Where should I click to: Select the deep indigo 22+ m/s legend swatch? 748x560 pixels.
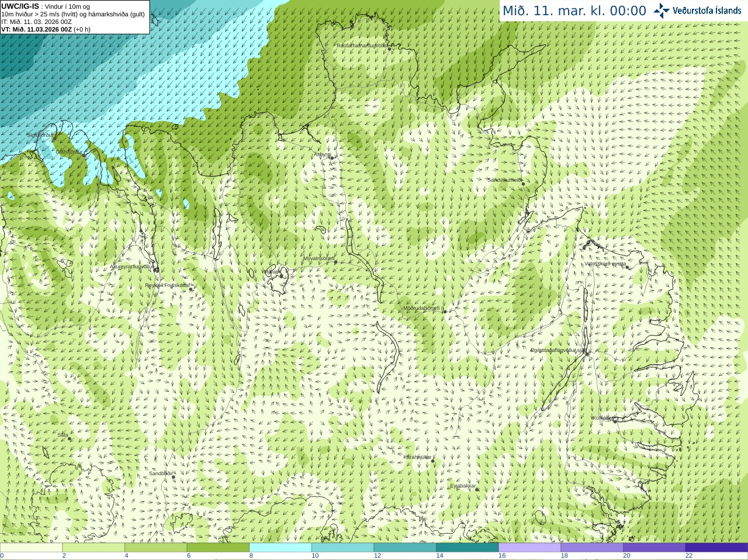[x=716, y=548]
